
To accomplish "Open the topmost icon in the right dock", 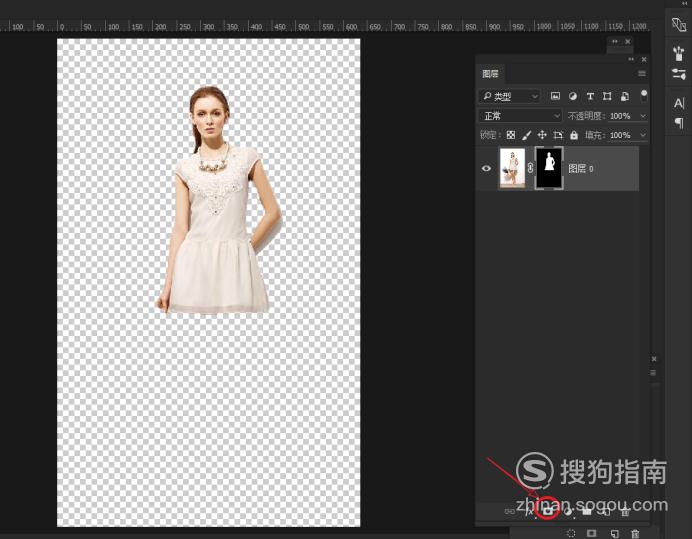I will coord(678,24).
